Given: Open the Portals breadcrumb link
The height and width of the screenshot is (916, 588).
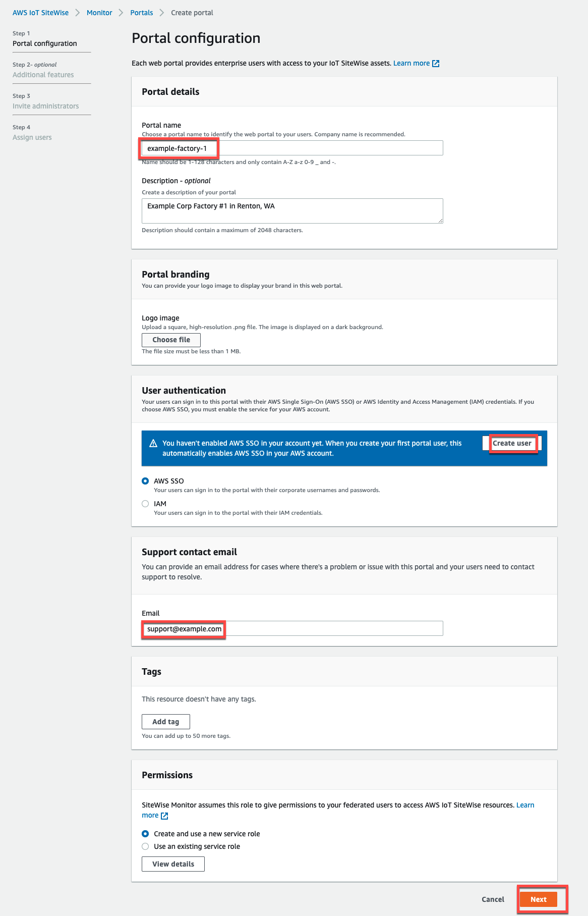Looking at the screenshot, I should click(x=141, y=12).
